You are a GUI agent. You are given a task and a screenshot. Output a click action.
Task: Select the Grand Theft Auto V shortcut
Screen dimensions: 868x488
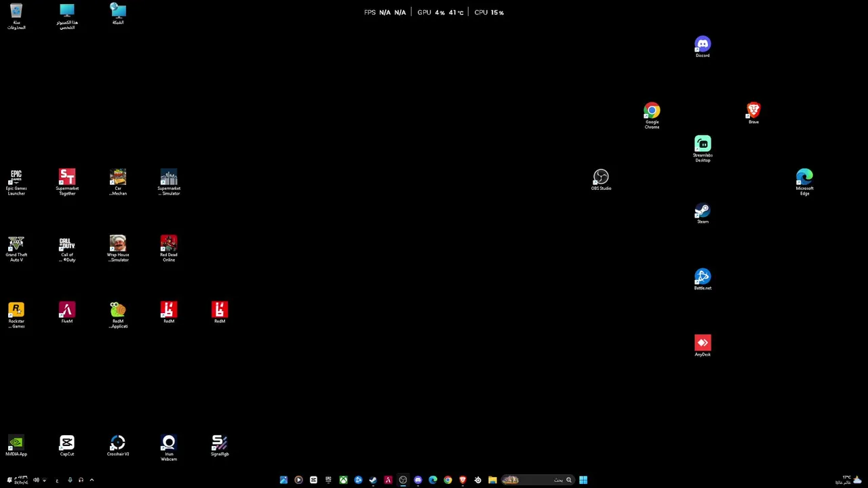16,249
